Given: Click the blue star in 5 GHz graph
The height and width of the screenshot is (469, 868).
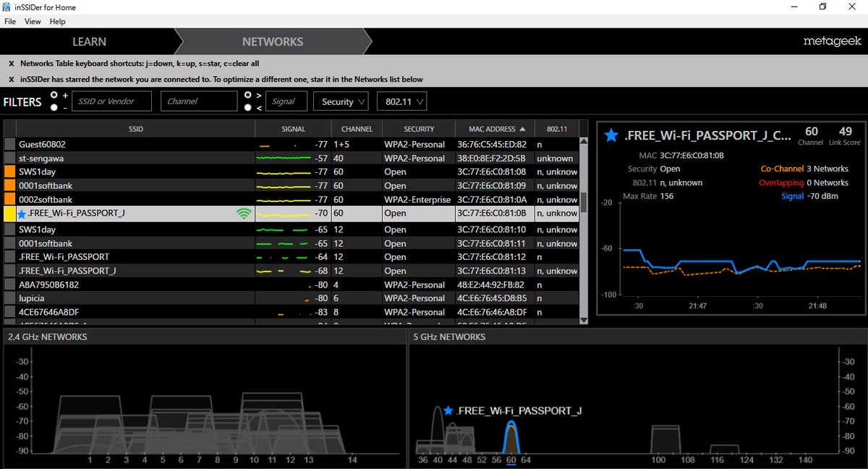Looking at the screenshot, I should 448,410.
